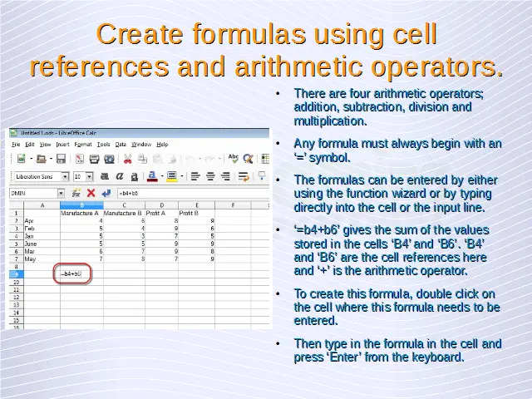Screen dimensions: 532x399
Task: Toggle italic formatting in the toolbar
Action: coord(121,176)
